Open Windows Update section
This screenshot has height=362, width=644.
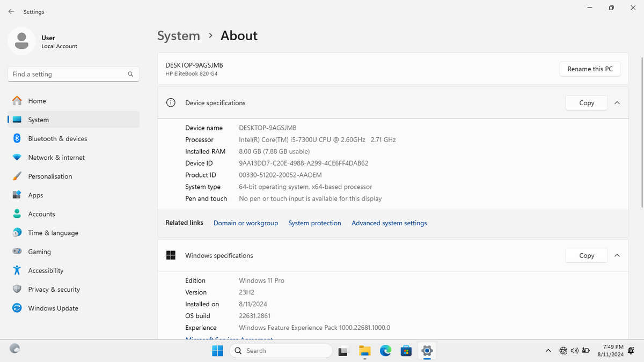pyautogui.click(x=53, y=308)
